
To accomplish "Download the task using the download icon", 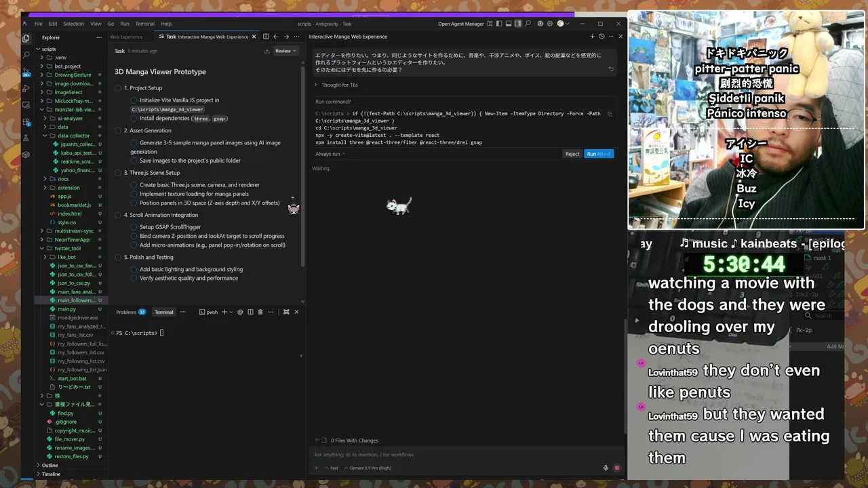I will point(267,51).
